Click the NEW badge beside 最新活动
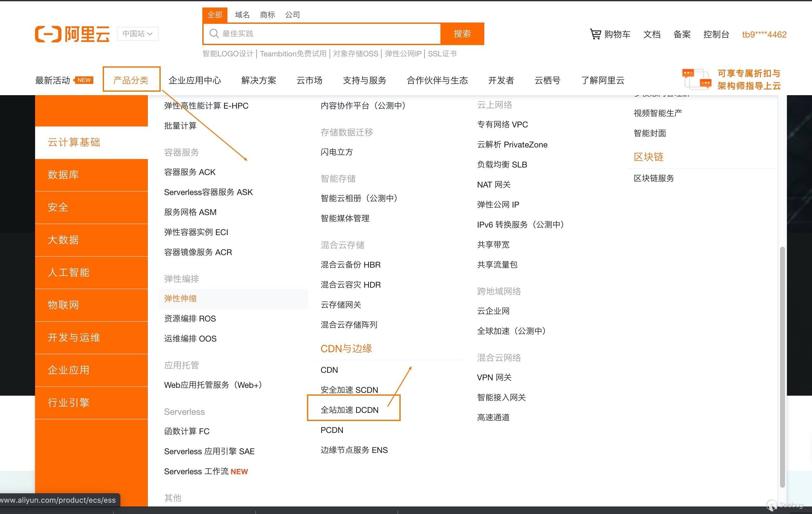Screen dimensions: 812x514 (84, 80)
